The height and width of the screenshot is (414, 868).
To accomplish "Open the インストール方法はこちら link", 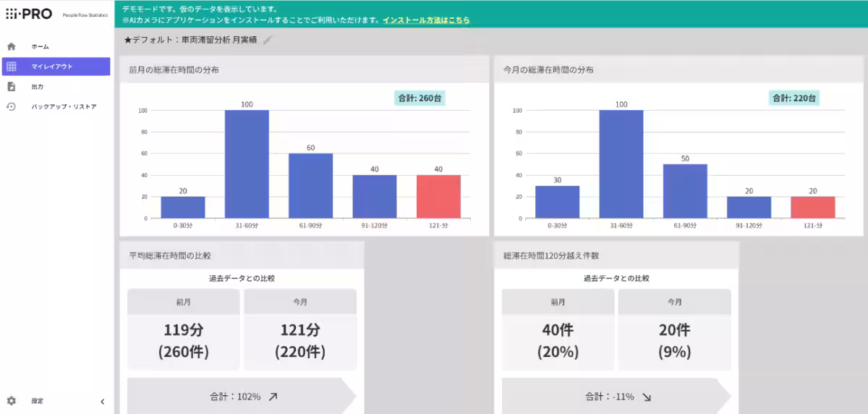I will [426, 20].
